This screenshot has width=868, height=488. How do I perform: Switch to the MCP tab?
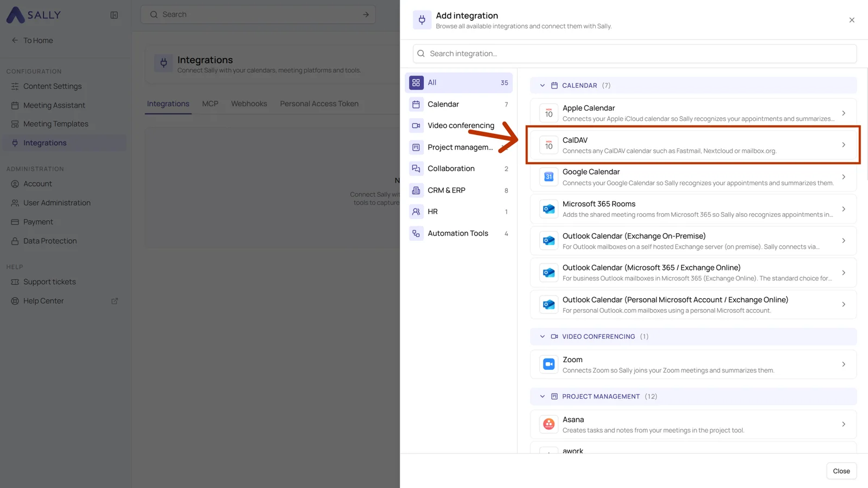[x=210, y=104]
